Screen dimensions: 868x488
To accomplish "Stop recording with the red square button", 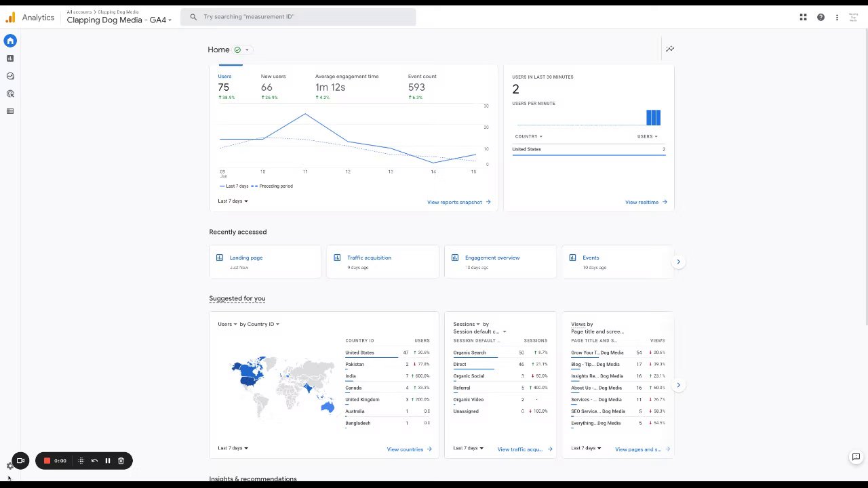I will pos(47,460).
